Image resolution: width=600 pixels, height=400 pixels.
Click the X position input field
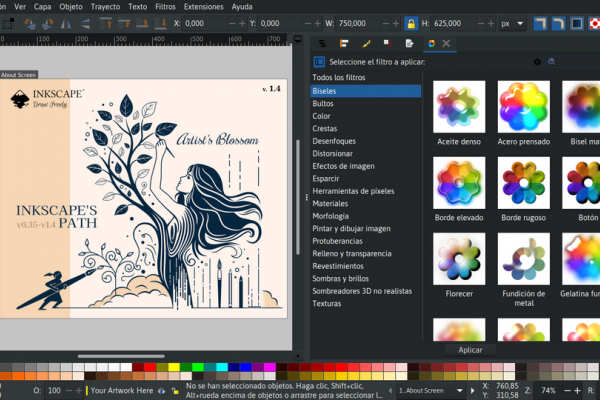click(x=205, y=24)
